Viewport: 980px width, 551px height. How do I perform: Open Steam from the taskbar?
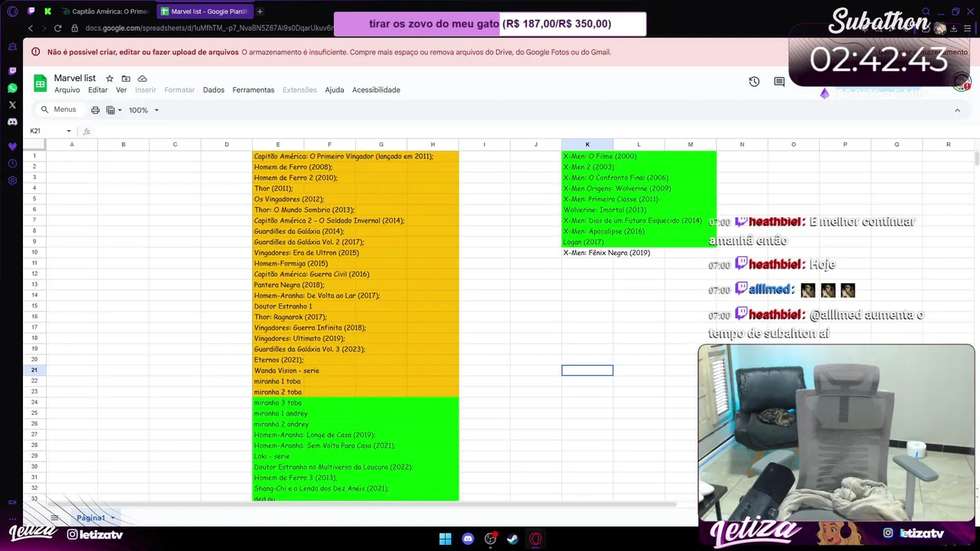pyautogui.click(x=512, y=539)
